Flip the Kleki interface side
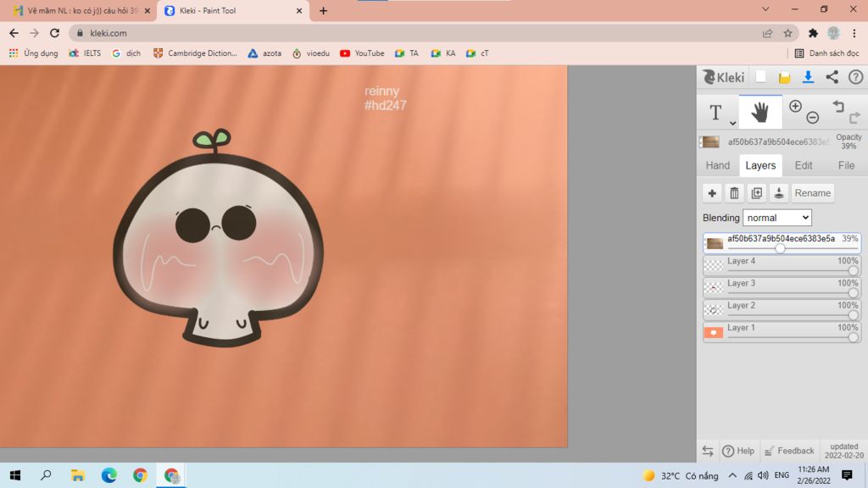The height and width of the screenshot is (488, 868). pyautogui.click(x=708, y=451)
